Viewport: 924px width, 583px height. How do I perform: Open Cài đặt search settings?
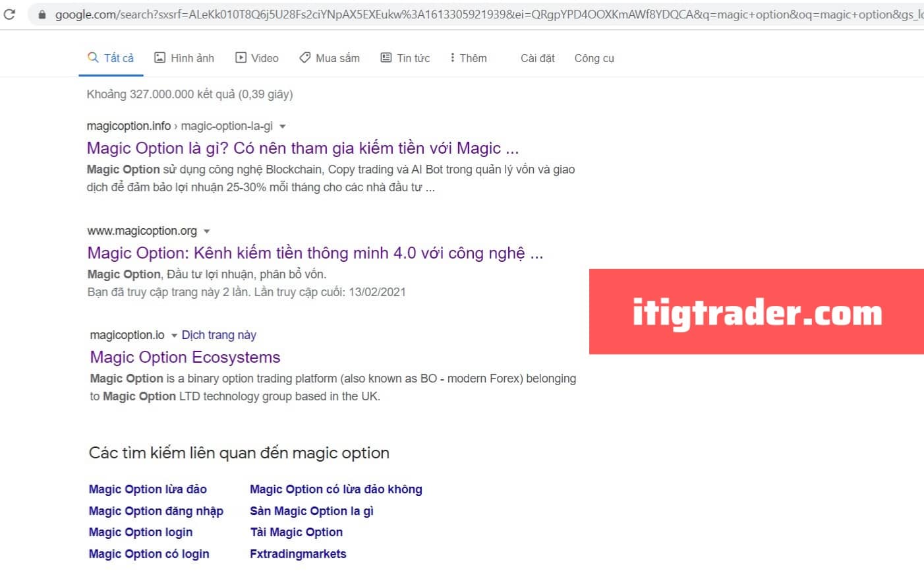[537, 58]
